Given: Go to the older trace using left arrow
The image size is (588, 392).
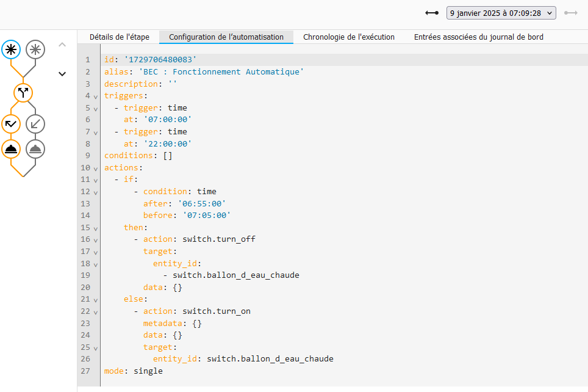Looking at the screenshot, I should [432, 13].
